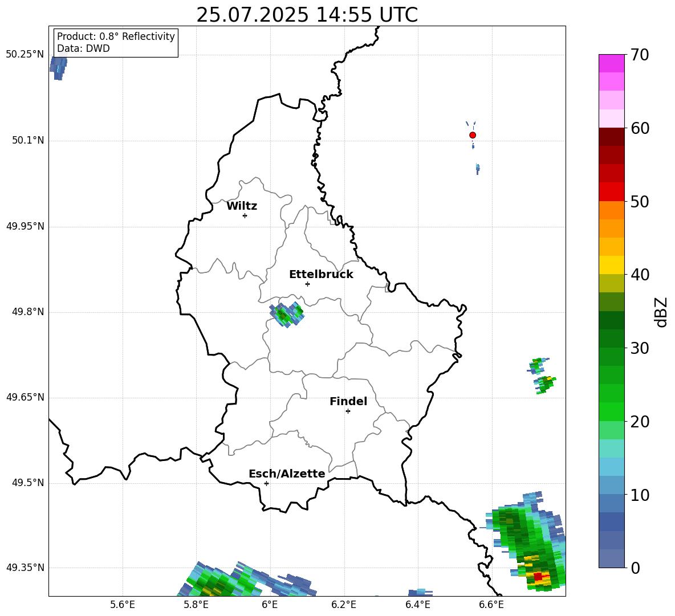Click the 6°E longitude label
675x616 pixels.
[270, 605]
